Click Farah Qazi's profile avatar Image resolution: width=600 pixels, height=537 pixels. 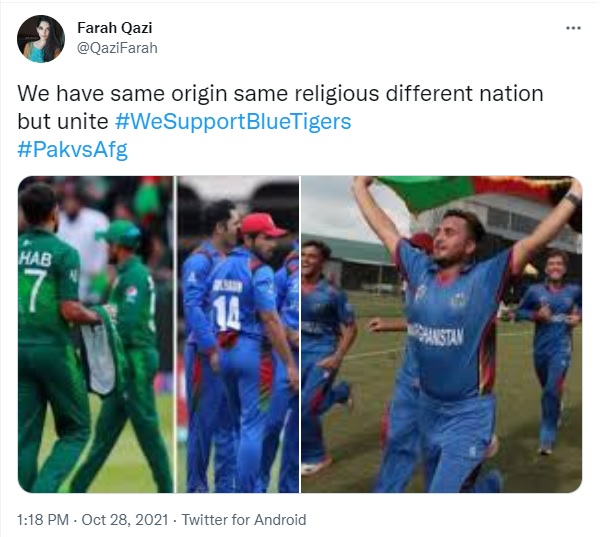point(41,39)
